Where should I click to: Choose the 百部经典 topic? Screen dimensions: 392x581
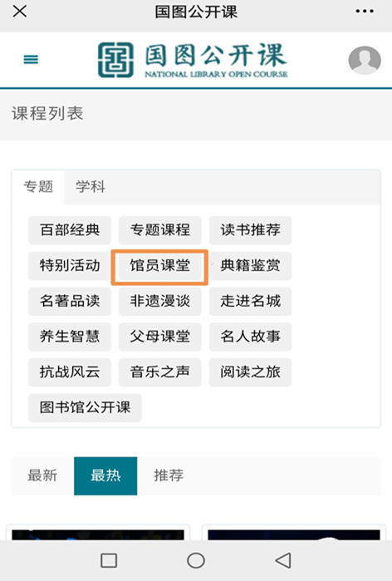[70, 230]
